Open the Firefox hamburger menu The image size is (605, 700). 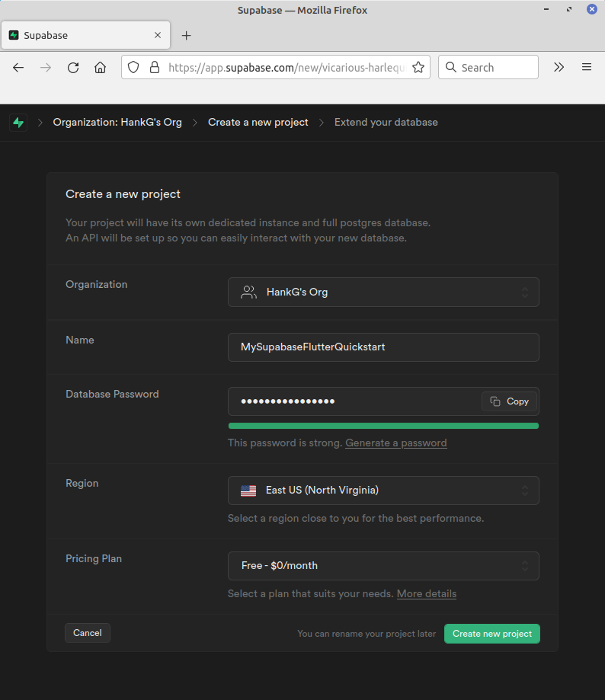[586, 67]
